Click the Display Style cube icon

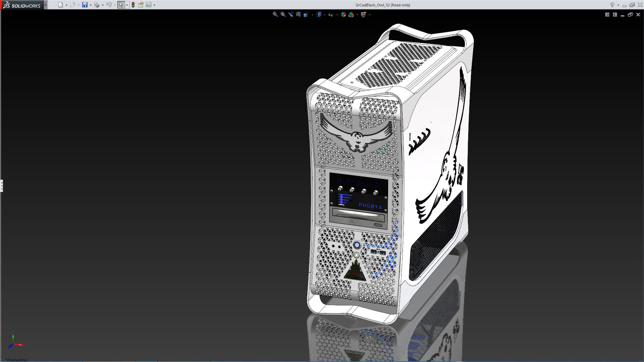[319, 14]
